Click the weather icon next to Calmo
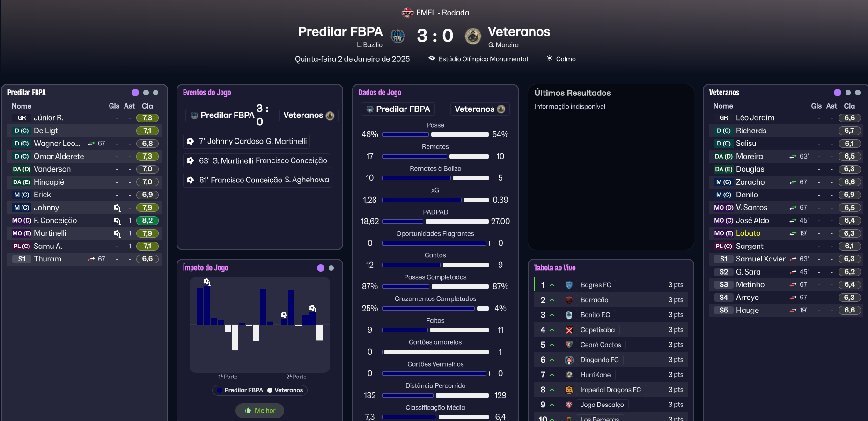 tap(549, 58)
